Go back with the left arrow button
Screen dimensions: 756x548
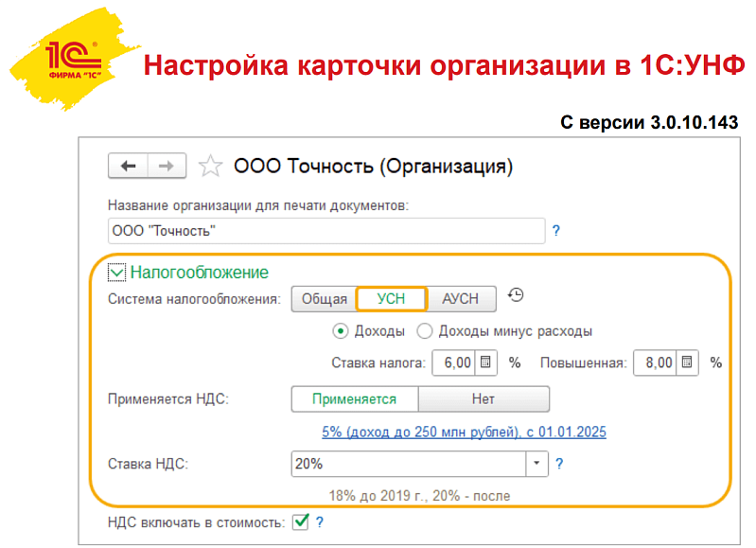(128, 166)
